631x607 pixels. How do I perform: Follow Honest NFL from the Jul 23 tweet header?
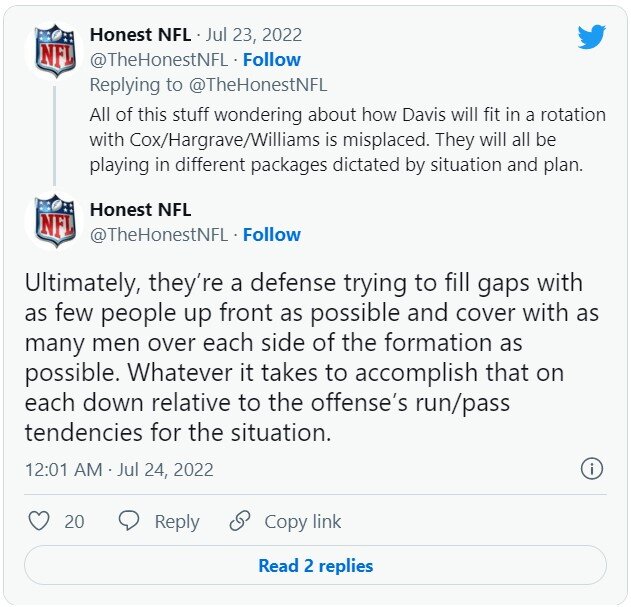pyautogui.click(x=271, y=60)
